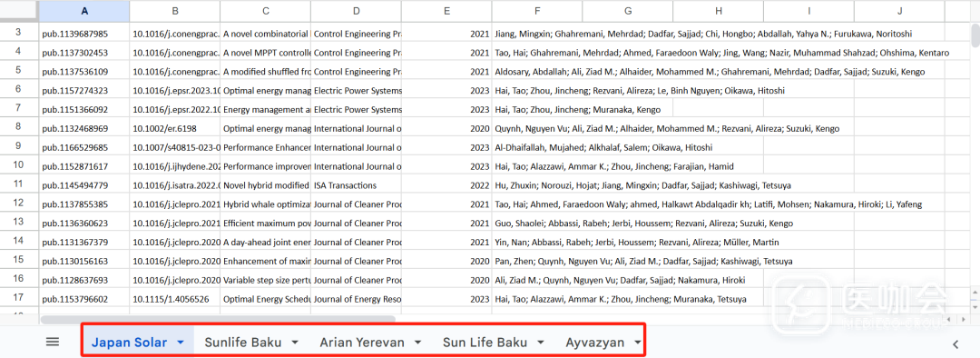Image resolution: width=980 pixels, height=358 pixels.
Task: Select column D header
Action: point(357,11)
